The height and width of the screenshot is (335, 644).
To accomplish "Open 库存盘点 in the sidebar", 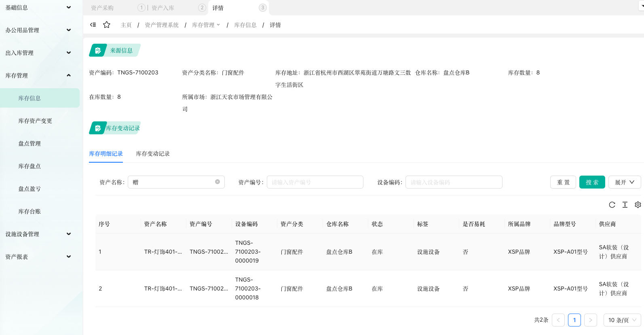I will point(30,166).
